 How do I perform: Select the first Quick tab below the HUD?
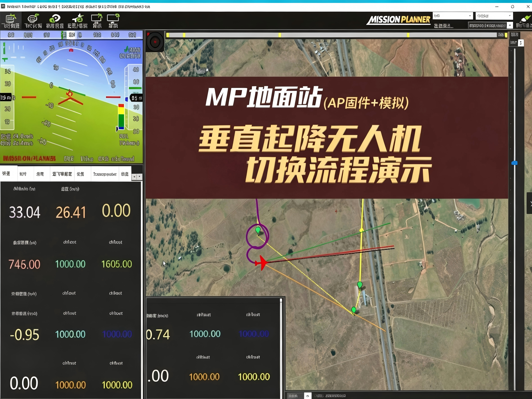[9, 174]
